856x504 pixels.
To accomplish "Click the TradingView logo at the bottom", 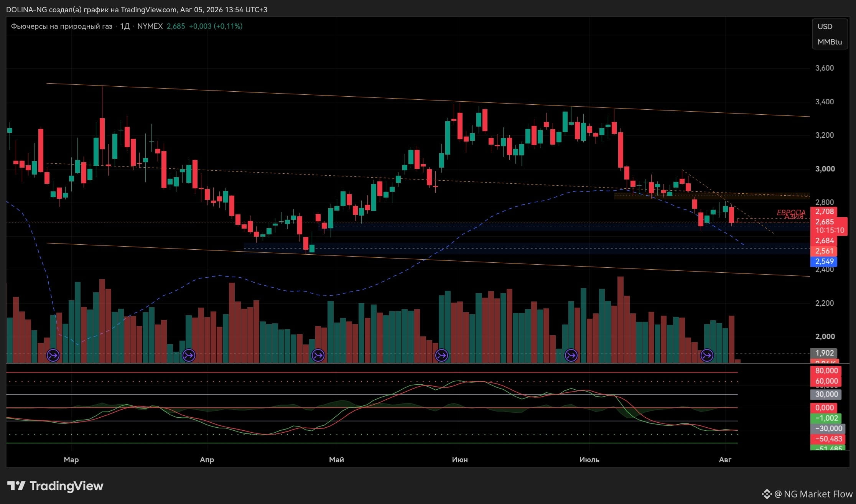I will (x=55, y=486).
